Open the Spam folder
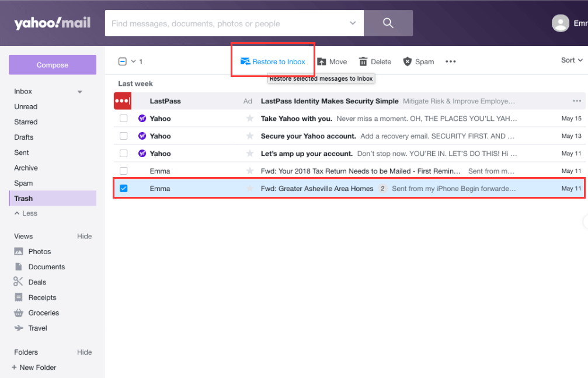 23,183
